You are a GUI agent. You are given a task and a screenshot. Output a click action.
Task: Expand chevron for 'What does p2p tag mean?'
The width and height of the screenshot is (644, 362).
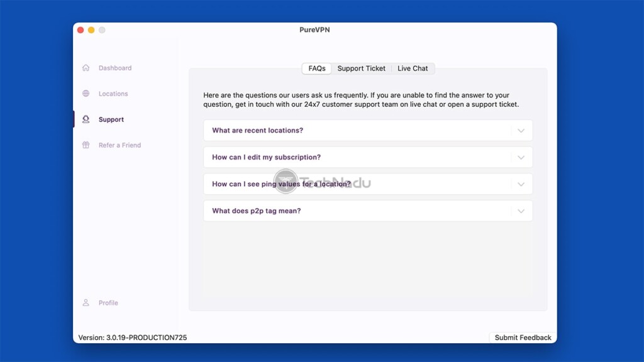tap(521, 211)
